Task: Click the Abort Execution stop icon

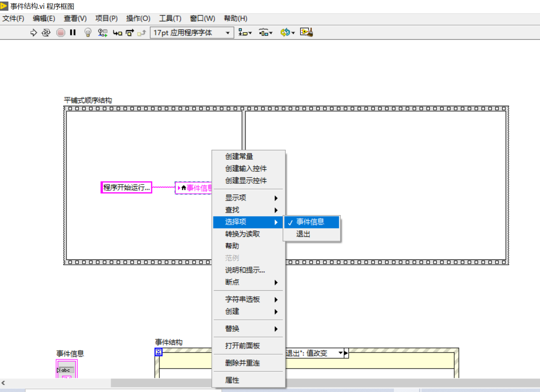Action: click(60, 33)
